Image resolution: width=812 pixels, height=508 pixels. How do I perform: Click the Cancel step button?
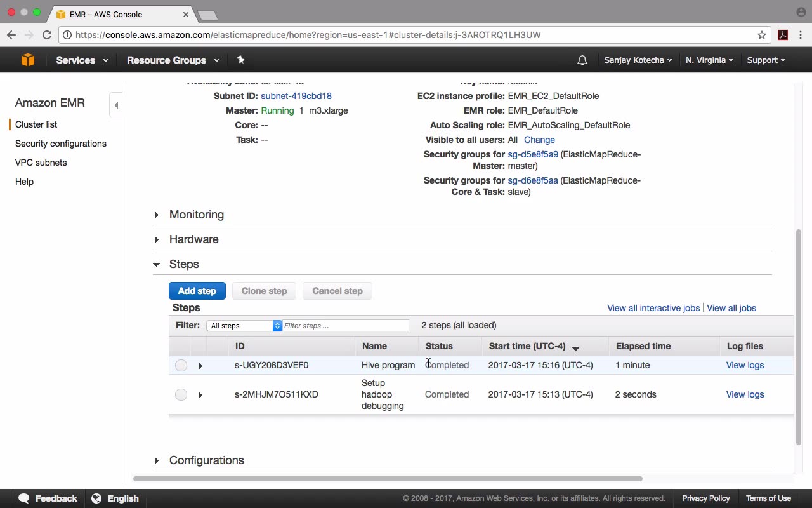point(337,291)
